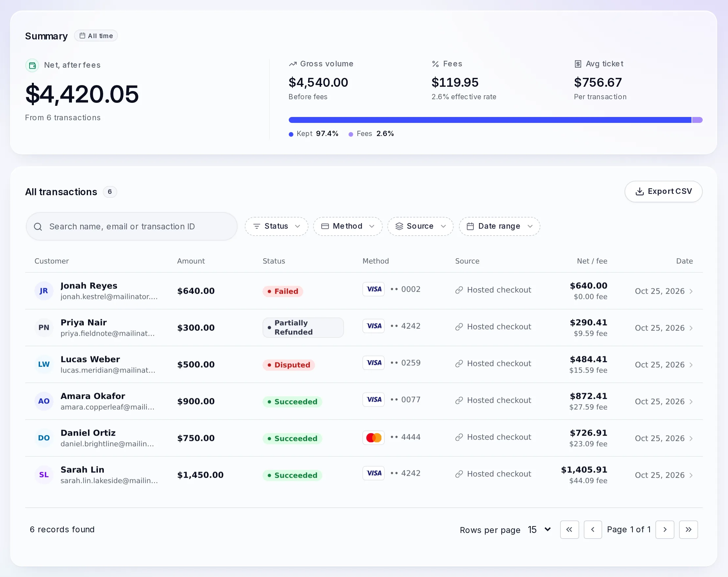The height and width of the screenshot is (577, 728).
Task: Click the All time period chip
Action: 96,36
